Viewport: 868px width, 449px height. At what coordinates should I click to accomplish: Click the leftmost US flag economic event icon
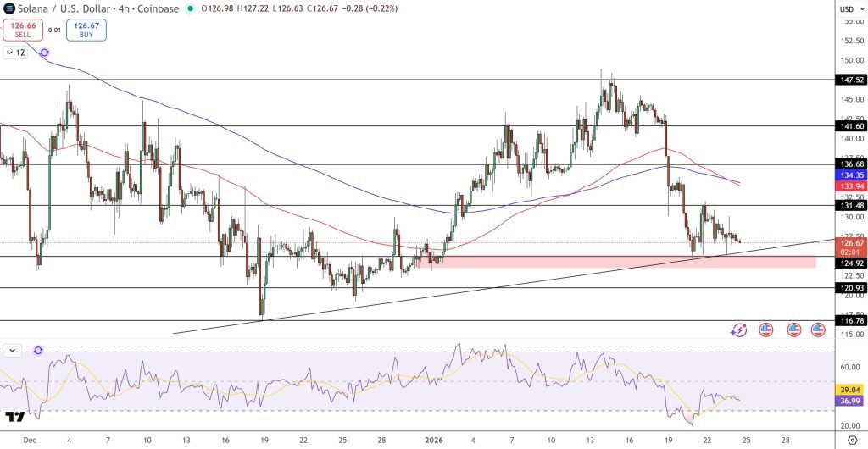(x=766, y=330)
